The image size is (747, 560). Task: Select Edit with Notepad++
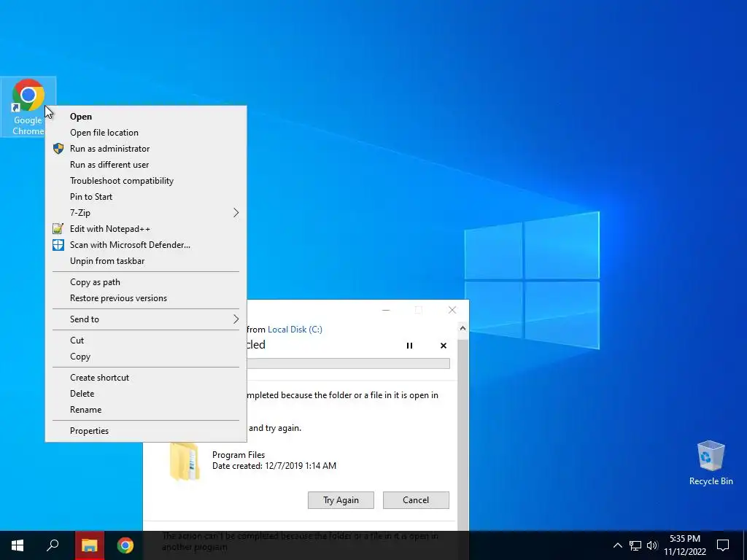coord(146,229)
